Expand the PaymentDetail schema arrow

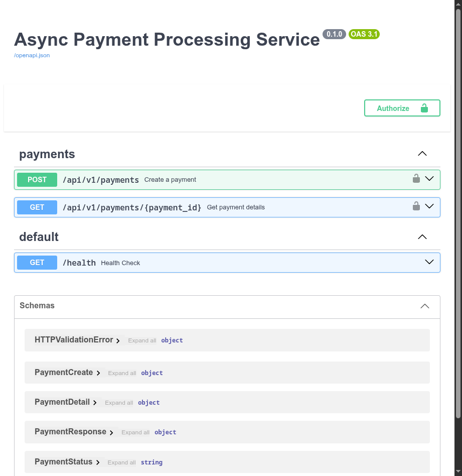pos(95,403)
